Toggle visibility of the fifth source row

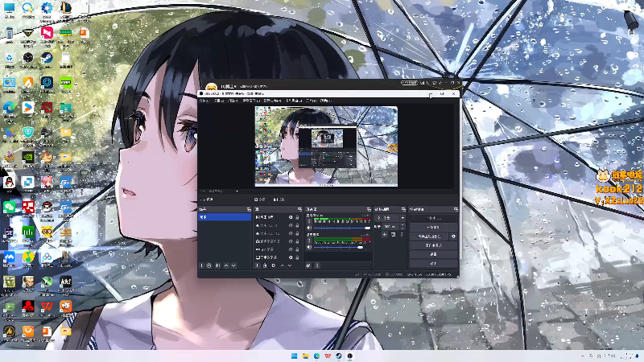(291, 249)
